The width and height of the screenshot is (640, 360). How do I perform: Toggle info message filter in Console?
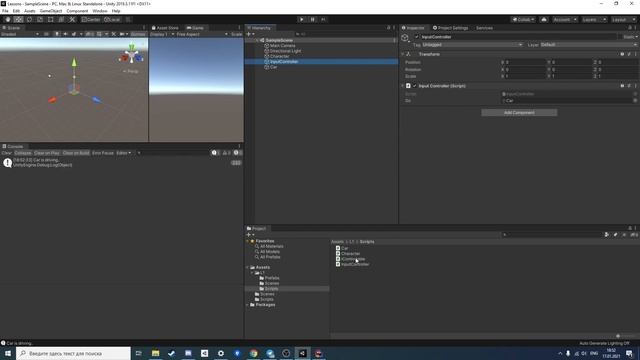216,153
